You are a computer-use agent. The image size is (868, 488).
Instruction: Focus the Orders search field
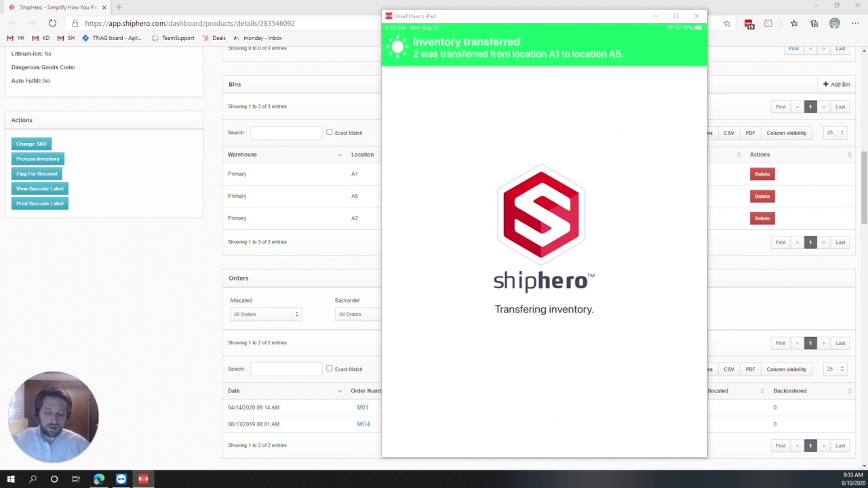[286, 369]
